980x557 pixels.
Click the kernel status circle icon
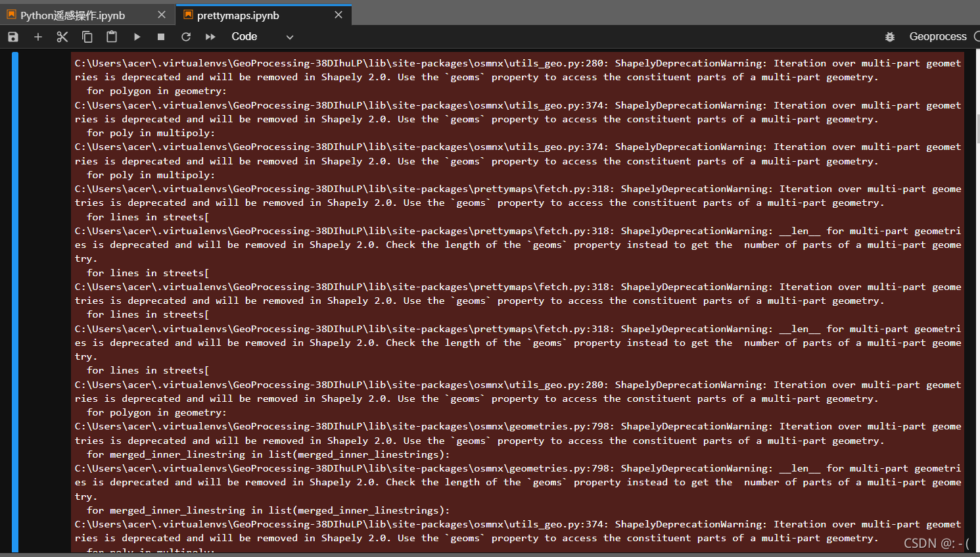point(977,37)
